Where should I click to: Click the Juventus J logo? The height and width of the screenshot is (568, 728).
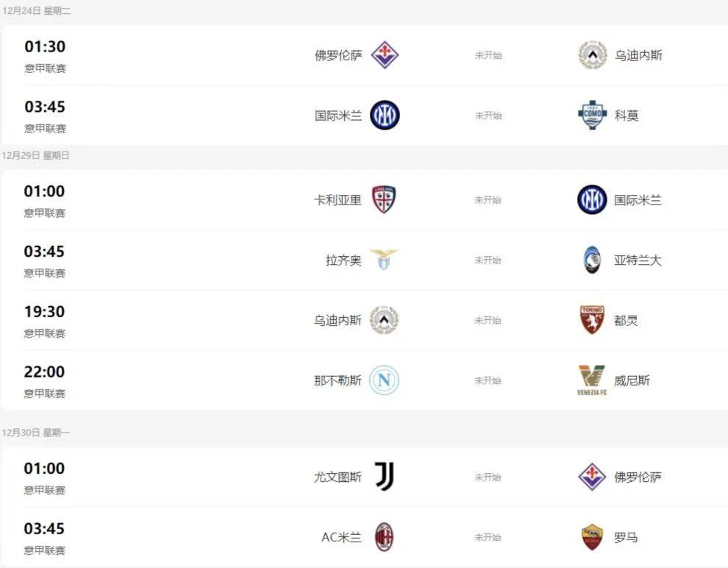[x=385, y=477]
